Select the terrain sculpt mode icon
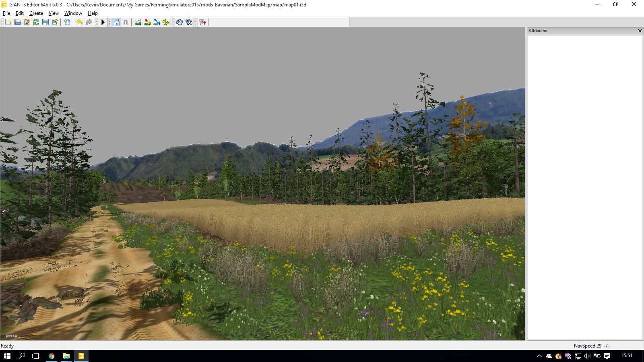Image resolution: width=644 pixels, height=362 pixels. (138, 22)
